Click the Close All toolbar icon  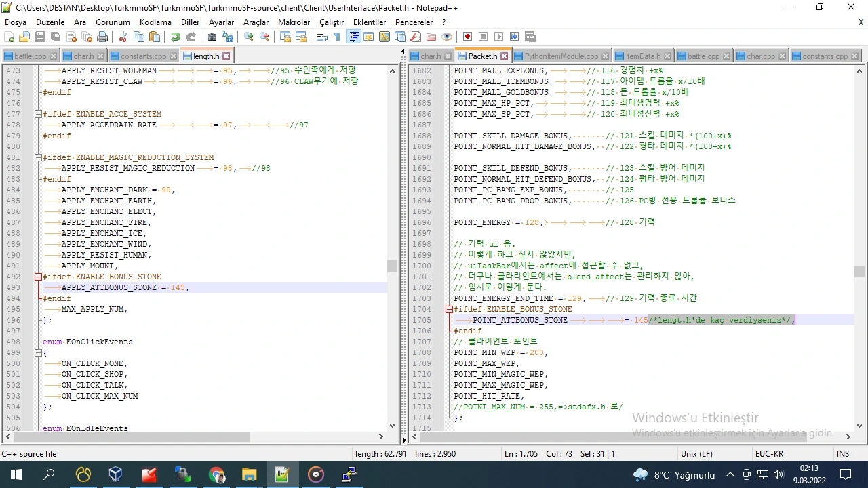pyautogui.click(x=87, y=37)
